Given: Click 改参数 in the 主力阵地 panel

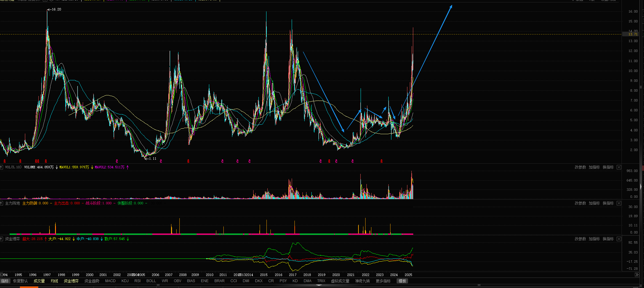Looking at the screenshot, I should pos(580,203).
